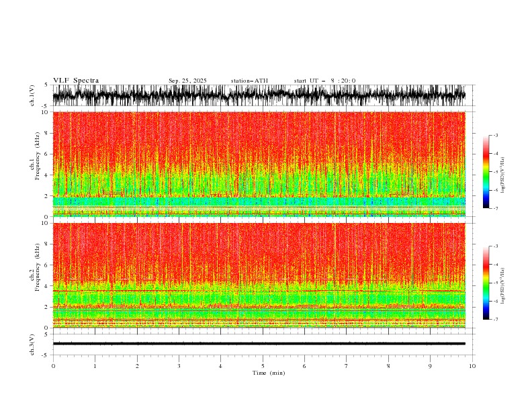Click the ch.2 spectrogram color scale bar
This screenshot has height=411, width=532.
tap(486, 283)
